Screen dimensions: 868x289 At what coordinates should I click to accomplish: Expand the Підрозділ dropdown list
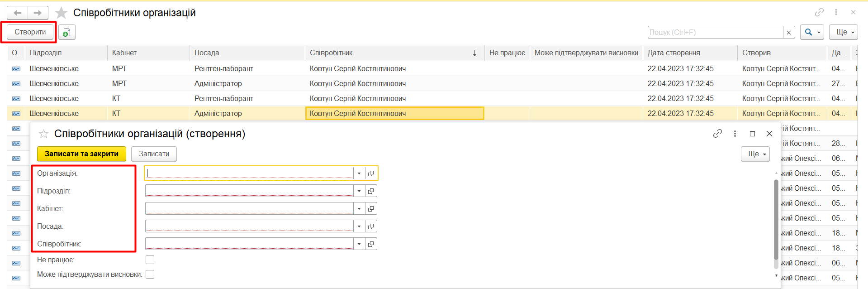pyautogui.click(x=359, y=191)
